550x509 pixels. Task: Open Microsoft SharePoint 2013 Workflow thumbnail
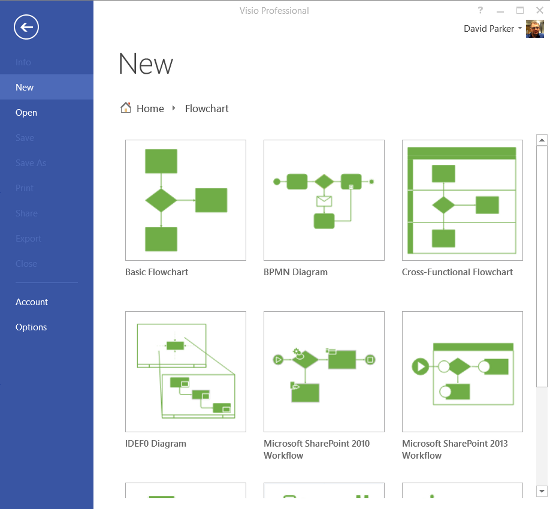pyautogui.click(x=462, y=371)
